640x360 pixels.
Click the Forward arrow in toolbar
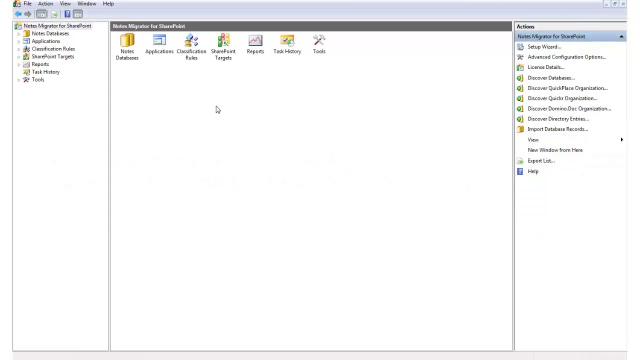(28, 14)
